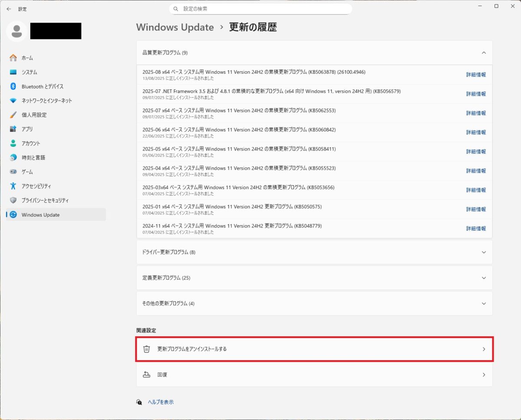The image size is (521, 420).
Task: Open Bluetooth とデバイス settings
Action: click(37, 86)
